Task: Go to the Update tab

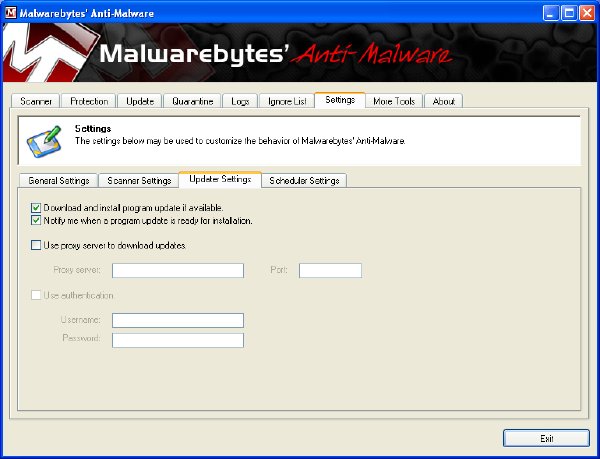Action: pyautogui.click(x=140, y=101)
